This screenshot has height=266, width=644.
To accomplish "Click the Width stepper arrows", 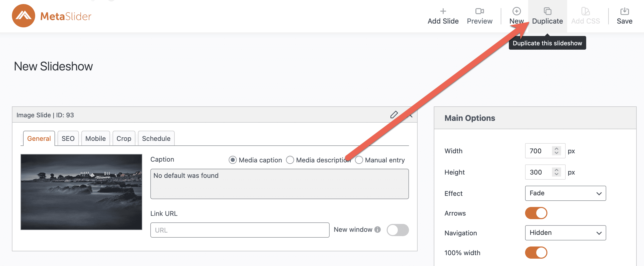I will (556, 151).
